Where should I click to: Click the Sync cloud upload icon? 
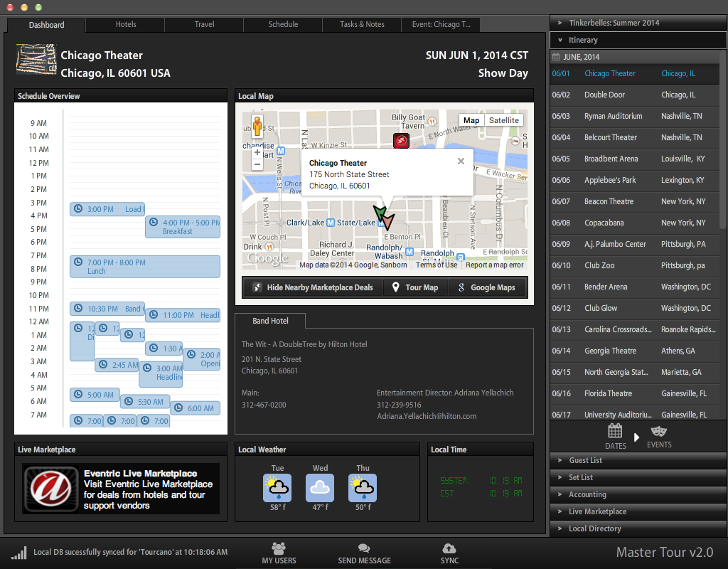tap(449, 548)
